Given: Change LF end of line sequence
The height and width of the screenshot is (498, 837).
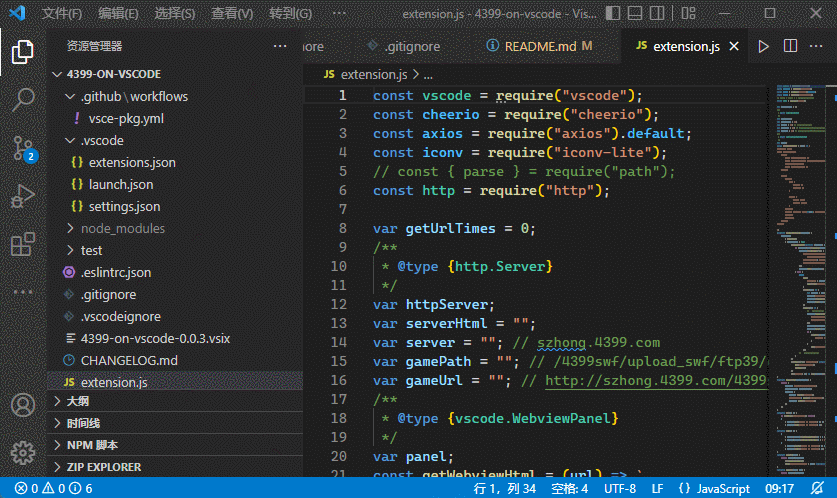Looking at the screenshot, I should [x=657, y=488].
